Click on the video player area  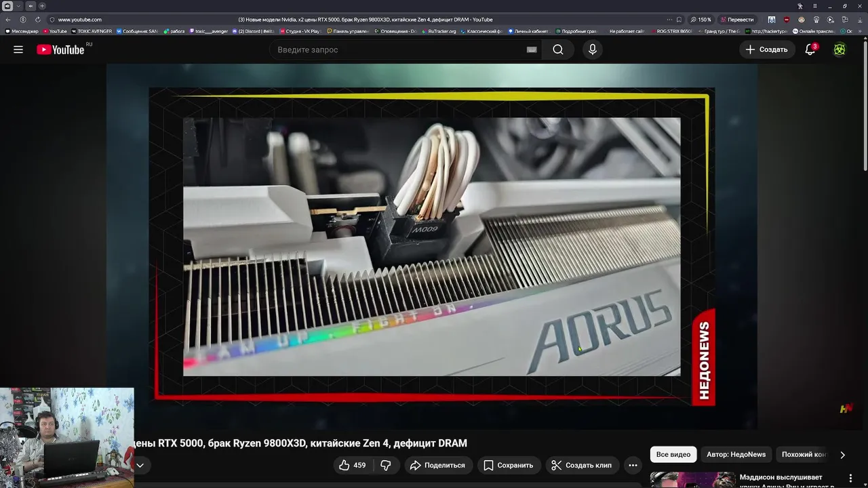[x=431, y=247]
